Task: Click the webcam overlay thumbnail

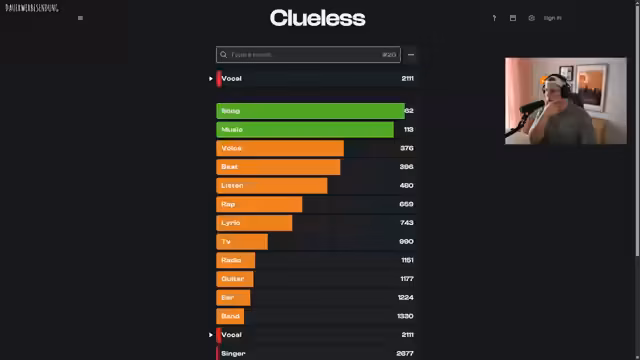Action: coord(566,101)
